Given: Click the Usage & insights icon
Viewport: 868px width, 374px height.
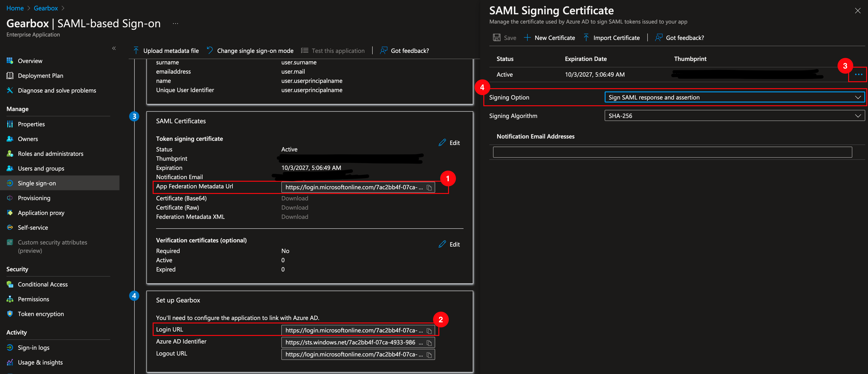Looking at the screenshot, I should [x=10, y=362].
